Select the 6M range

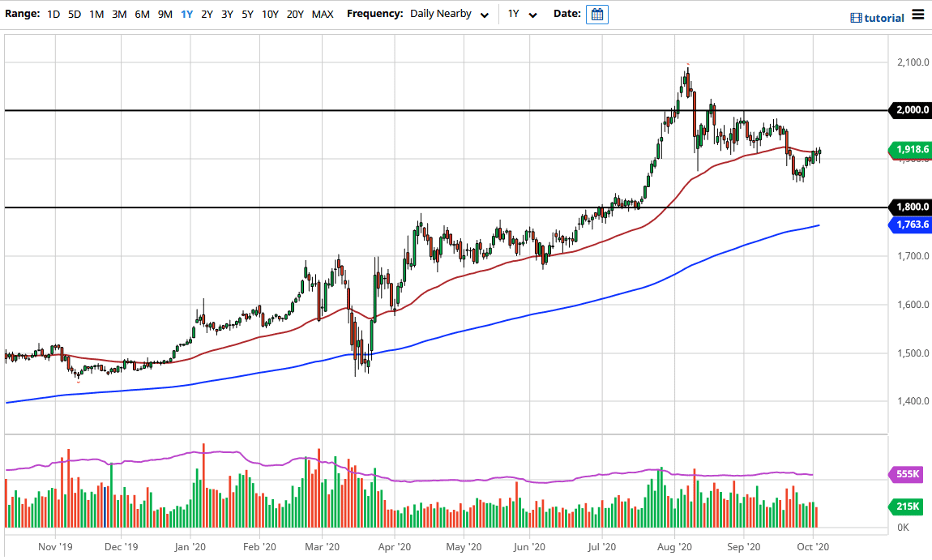tap(142, 15)
